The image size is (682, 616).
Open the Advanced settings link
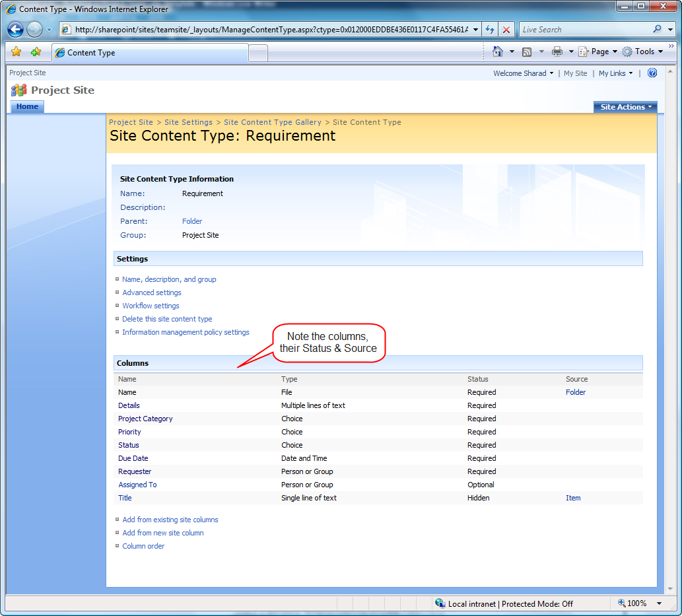(x=152, y=292)
